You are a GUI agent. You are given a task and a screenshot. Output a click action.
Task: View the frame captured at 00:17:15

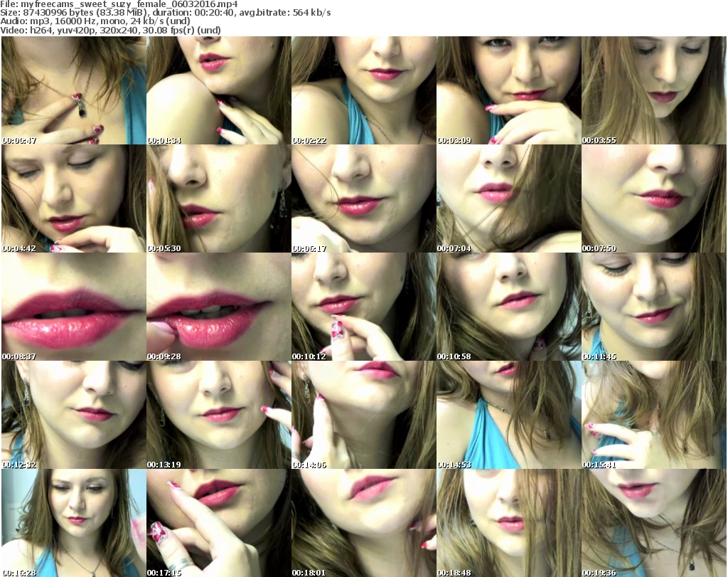click(219, 523)
